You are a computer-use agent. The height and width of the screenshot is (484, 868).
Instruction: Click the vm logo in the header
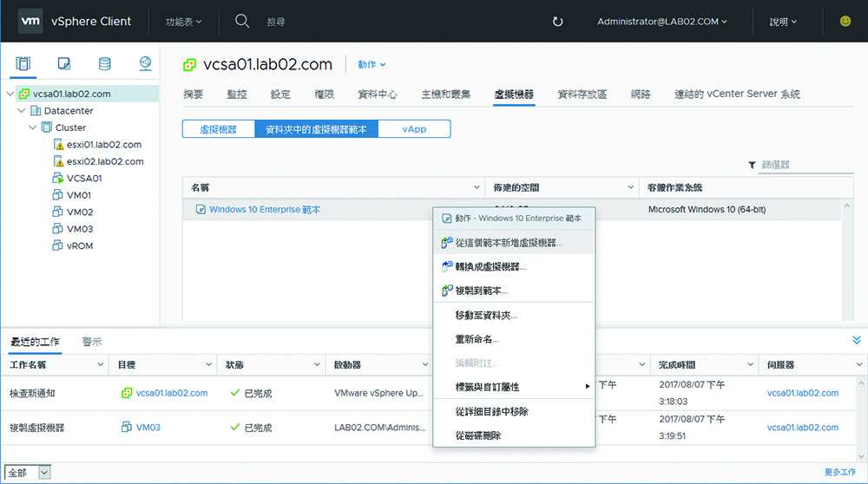click(x=30, y=21)
